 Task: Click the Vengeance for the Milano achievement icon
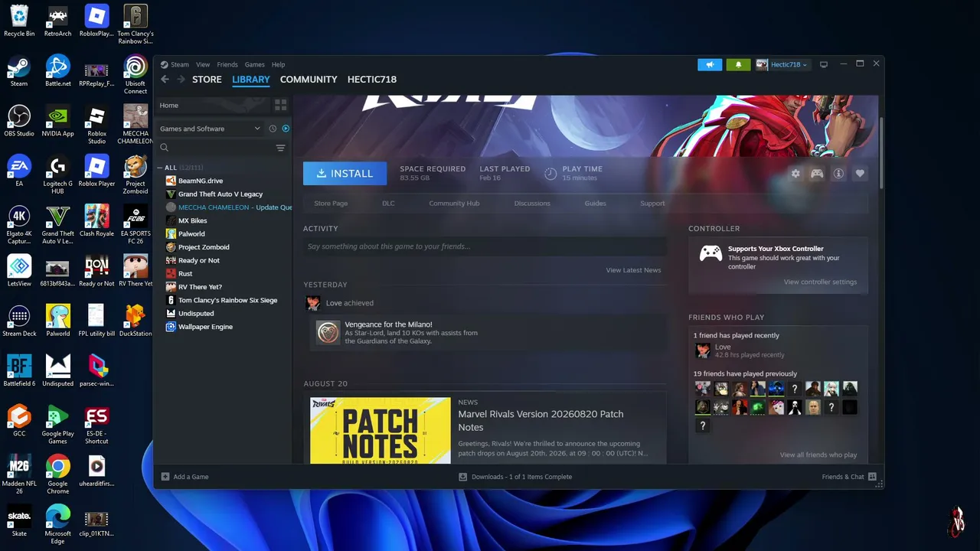click(328, 331)
